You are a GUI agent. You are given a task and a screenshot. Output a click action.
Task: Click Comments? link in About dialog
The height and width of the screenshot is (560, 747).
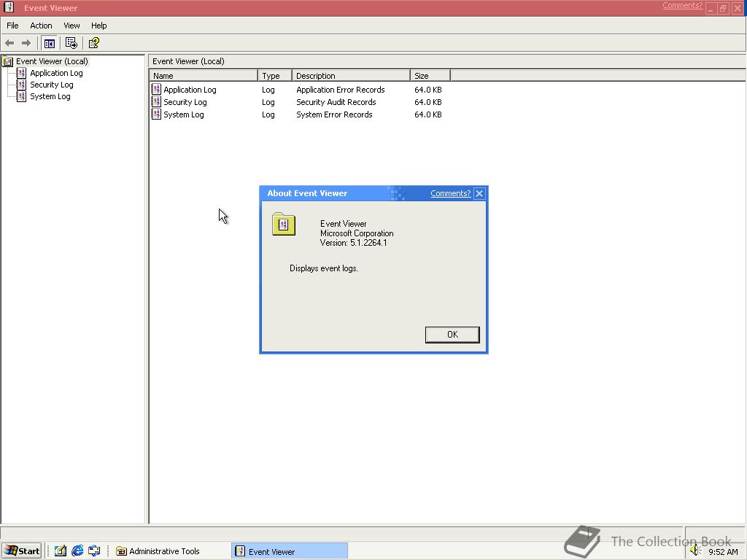pos(450,193)
